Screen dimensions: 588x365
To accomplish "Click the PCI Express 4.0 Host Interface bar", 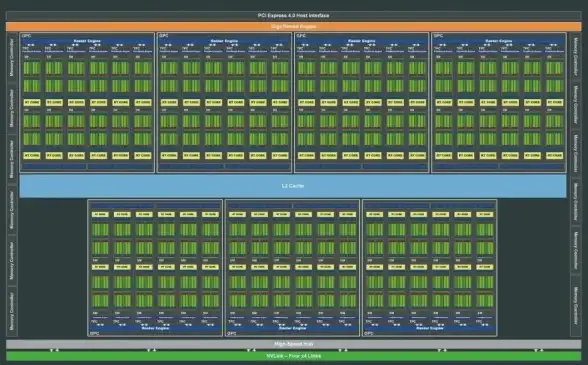I will click(294, 15).
